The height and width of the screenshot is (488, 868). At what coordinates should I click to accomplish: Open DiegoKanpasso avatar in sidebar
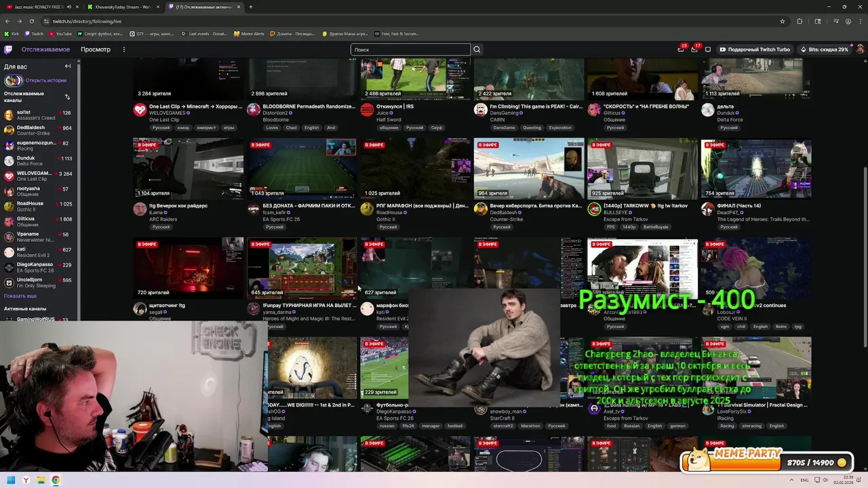9,268
